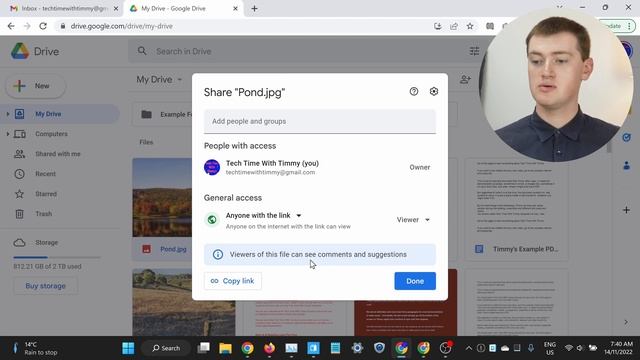640x360 pixels.
Task: Click the browser address bar URL
Action: click(x=121, y=26)
